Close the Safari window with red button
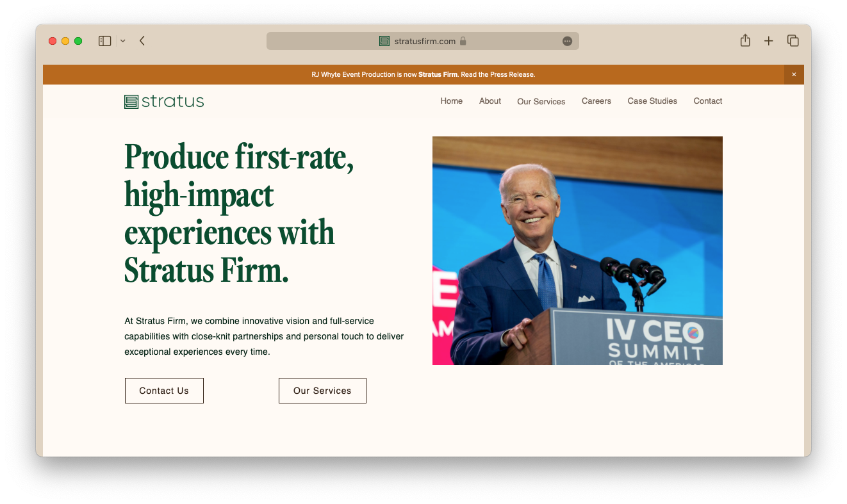The height and width of the screenshot is (504, 847). 53,41
